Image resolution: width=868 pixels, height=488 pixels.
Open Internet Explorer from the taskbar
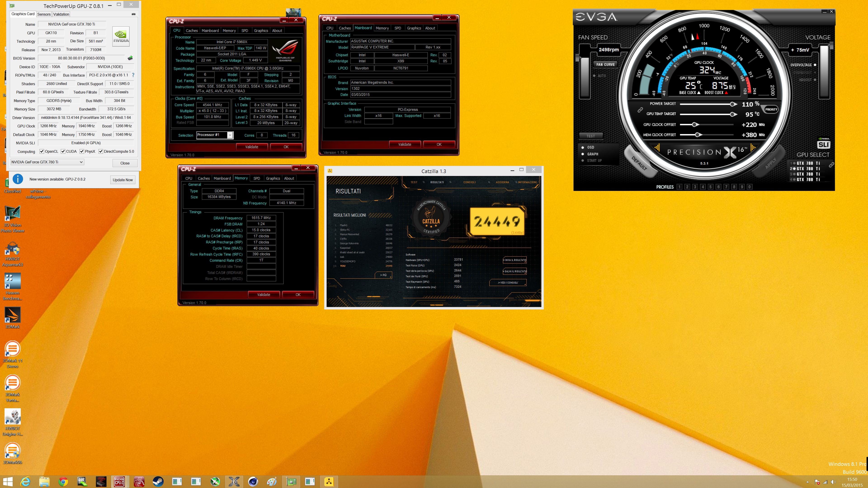(25, 481)
